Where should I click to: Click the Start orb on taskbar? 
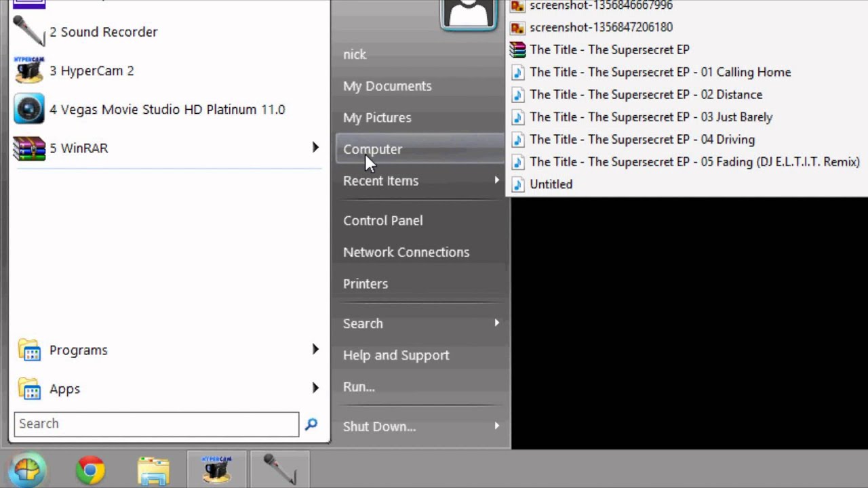pyautogui.click(x=27, y=470)
